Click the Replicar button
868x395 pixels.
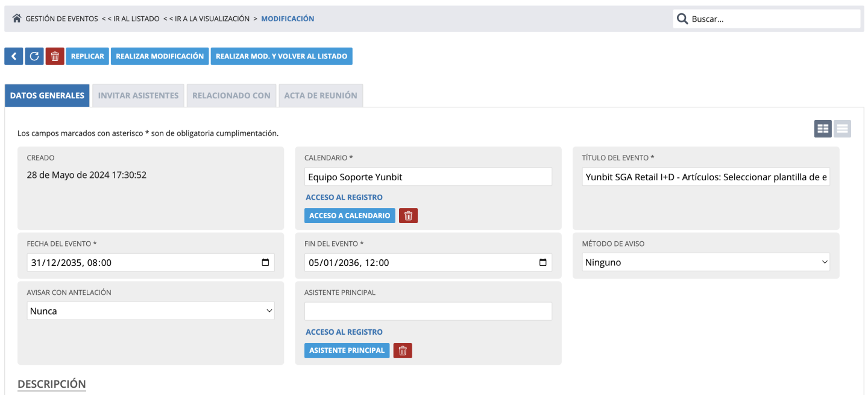tap(87, 56)
